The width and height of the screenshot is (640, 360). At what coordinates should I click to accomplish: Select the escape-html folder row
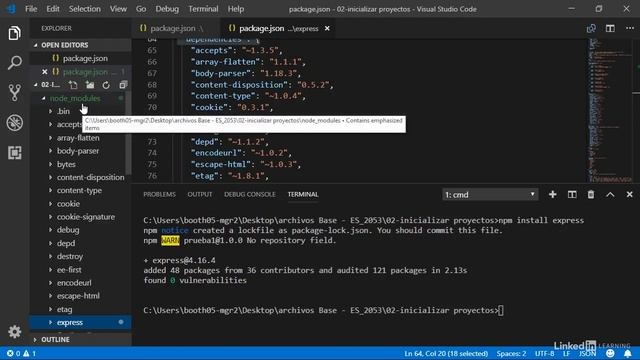(x=80, y=296)
